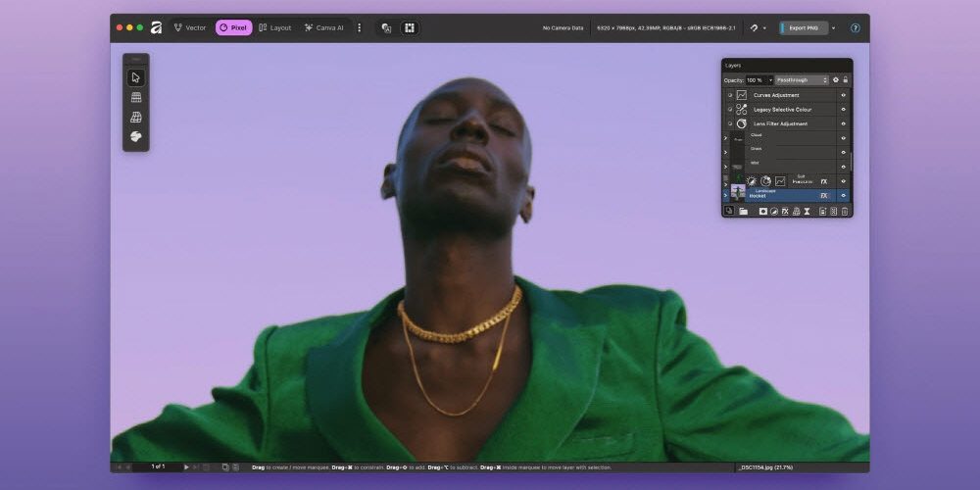Open the Passthrough blend mode dropdown

click(802, 79)
